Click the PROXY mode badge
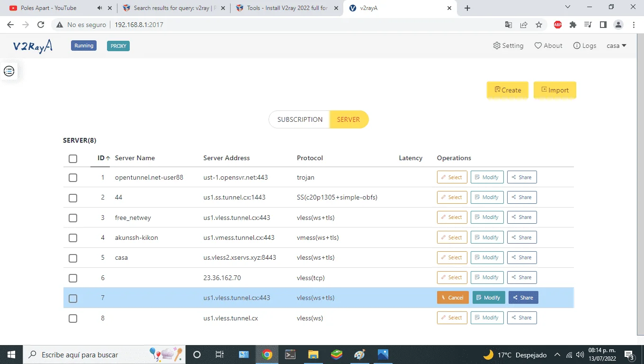This screenshot has width=644, height=364. tap(118, 46)
